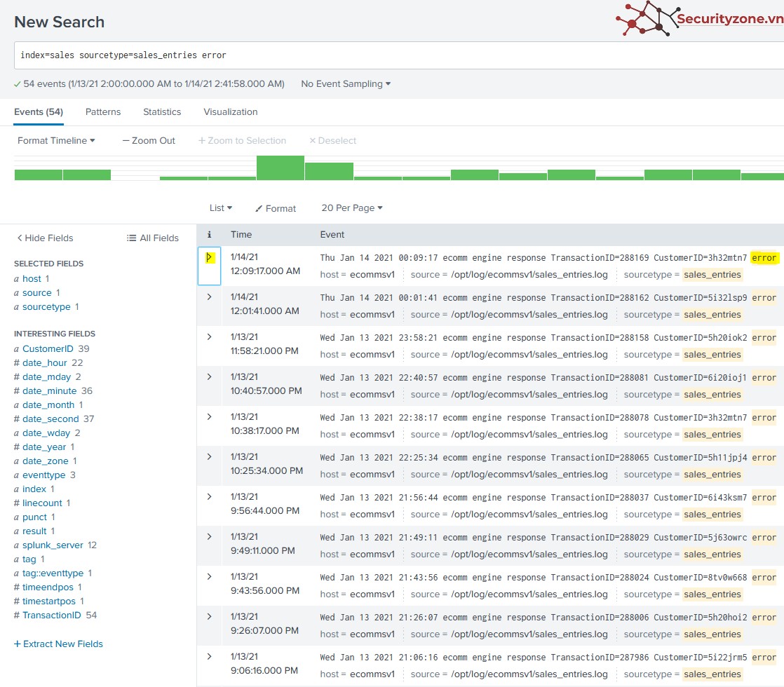Open the date_hour field
The height and width of the screenshot is (687, 784).
pos(44,363)
